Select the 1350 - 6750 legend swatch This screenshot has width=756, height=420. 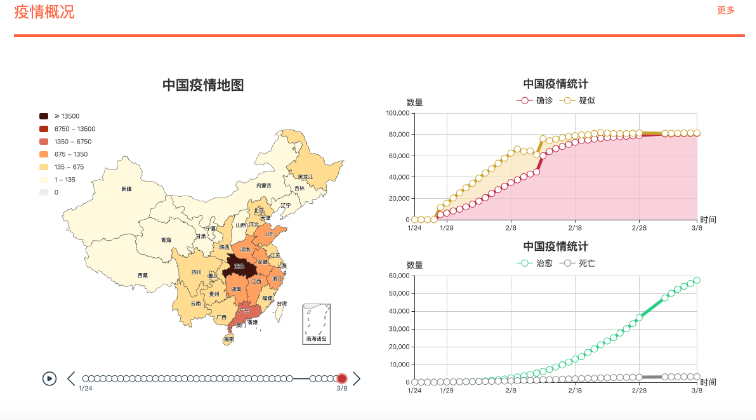pos(44,142)
